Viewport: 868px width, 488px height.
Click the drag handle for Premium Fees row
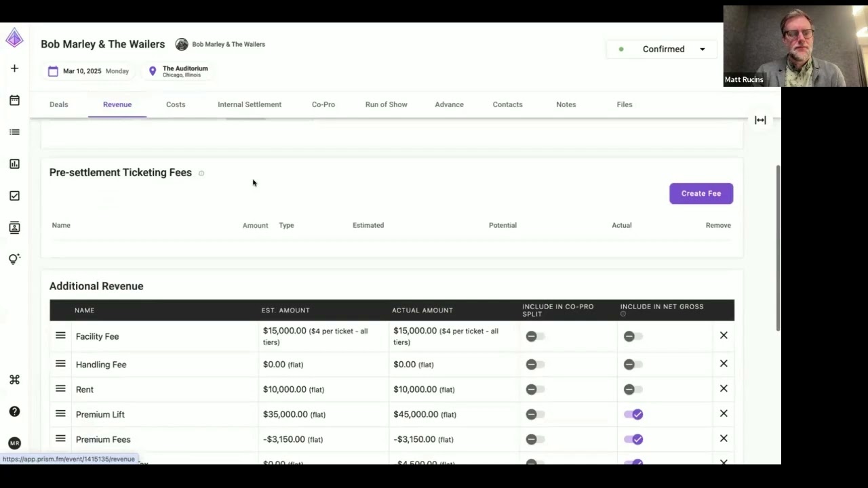click(x=60, y=439)
